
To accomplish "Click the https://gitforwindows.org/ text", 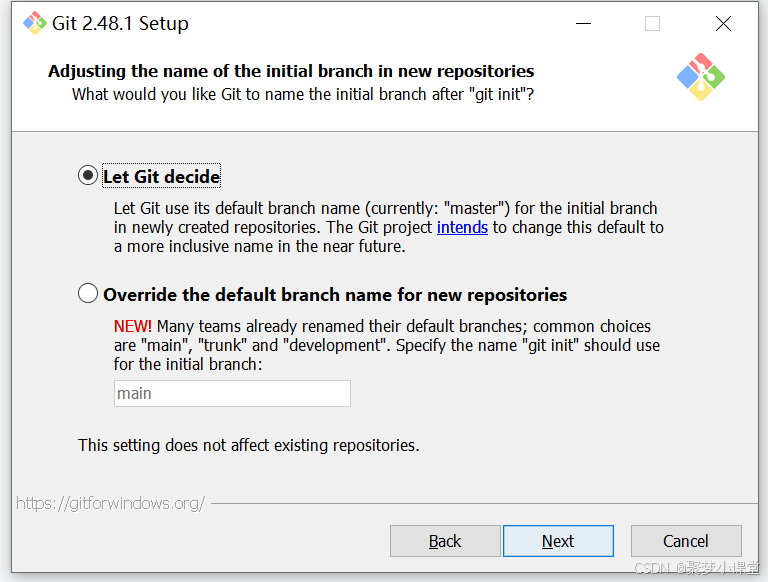I will point(111,503).
